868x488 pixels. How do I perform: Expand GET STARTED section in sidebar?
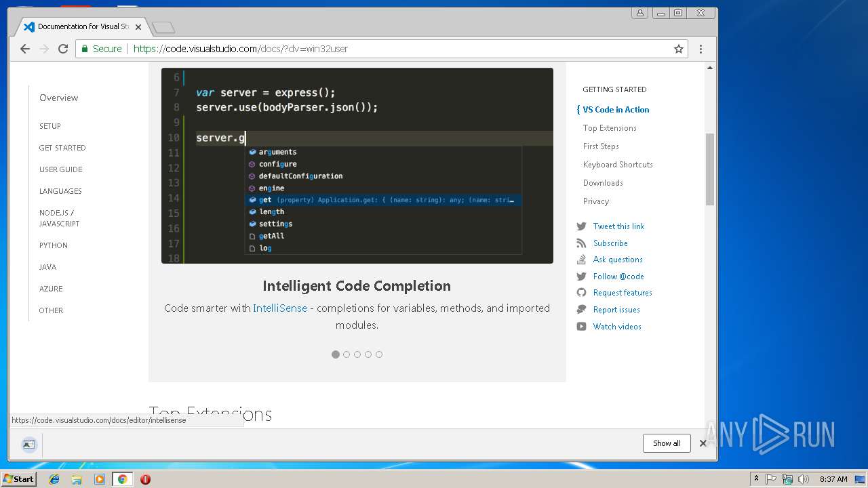pos(62,148)
